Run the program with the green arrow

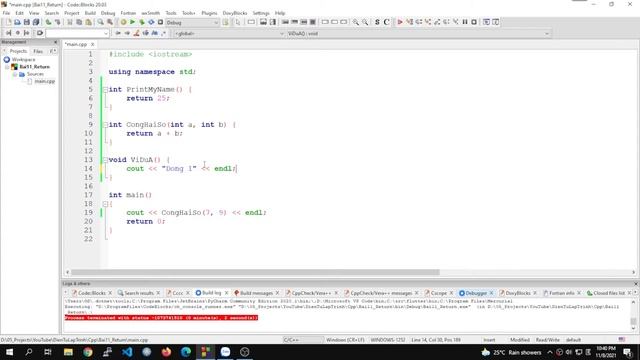tap(132, 22)
